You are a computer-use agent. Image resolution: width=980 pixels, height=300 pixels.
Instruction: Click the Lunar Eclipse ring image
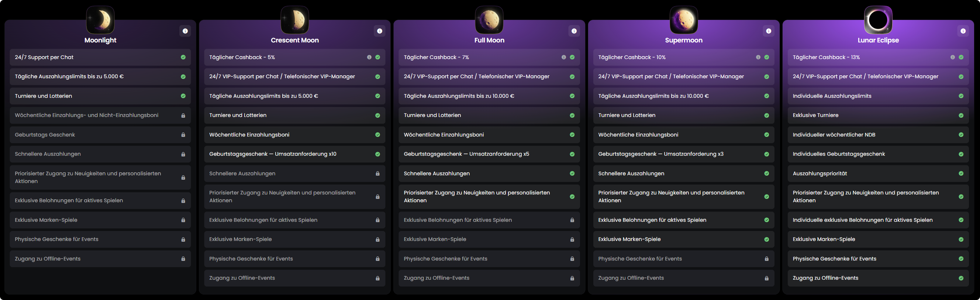(x=878, y=20)
